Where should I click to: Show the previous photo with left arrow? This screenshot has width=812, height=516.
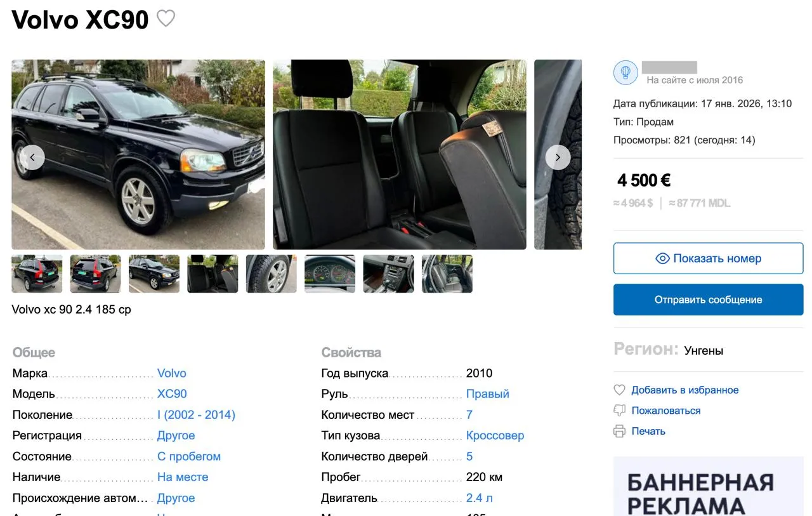click(32, 157)
